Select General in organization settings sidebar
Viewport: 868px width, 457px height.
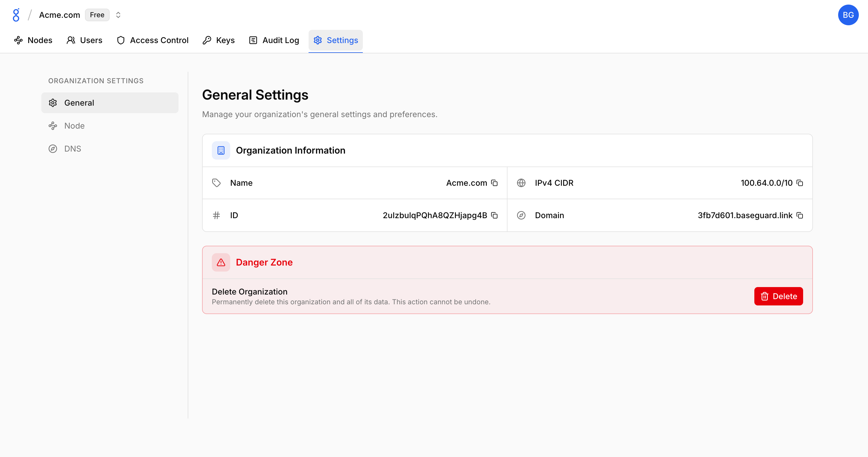(x=110, y=103)
